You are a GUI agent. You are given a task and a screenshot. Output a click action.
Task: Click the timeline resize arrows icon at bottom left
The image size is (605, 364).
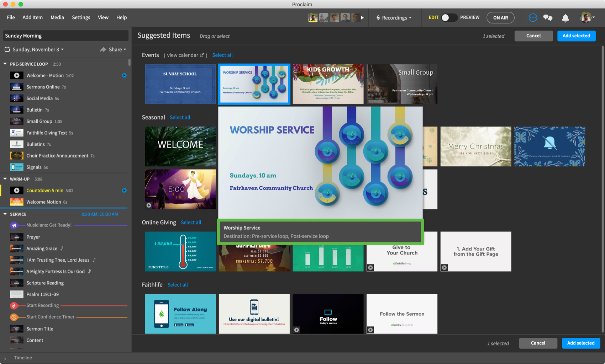point(5,359)
